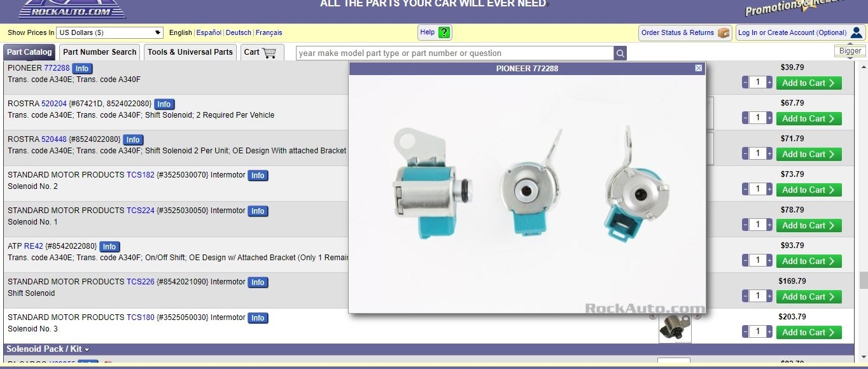
Task: Click the shopping cart icon in Cart tab
Action: tap(269, 52)
